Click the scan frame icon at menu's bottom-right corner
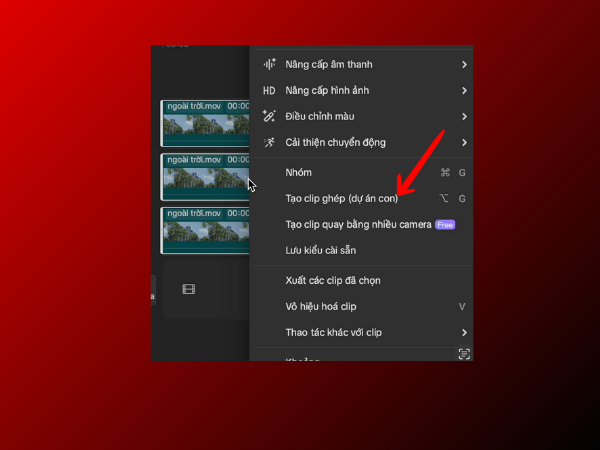The height and width of the screenshot is (450, 600). pos(464,353)
